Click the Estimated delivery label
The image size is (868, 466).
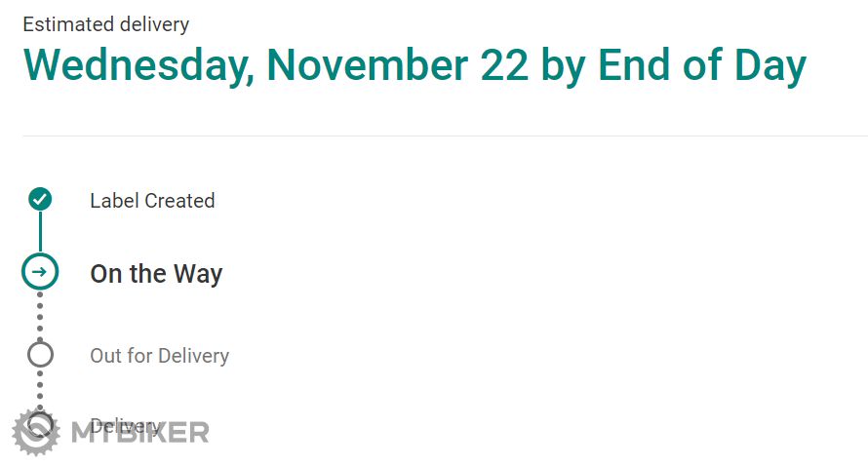[106, 24]
